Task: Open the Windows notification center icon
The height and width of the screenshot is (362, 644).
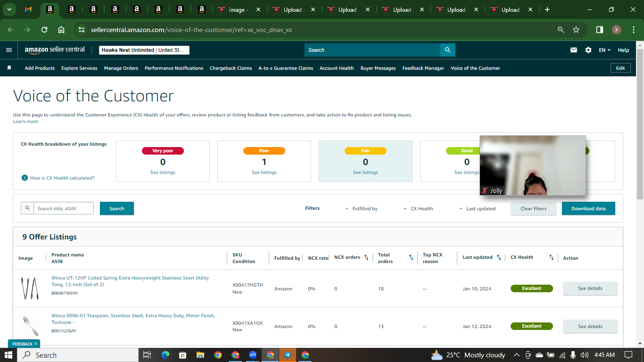Action: pyautogui.click(x=628, y=355)
